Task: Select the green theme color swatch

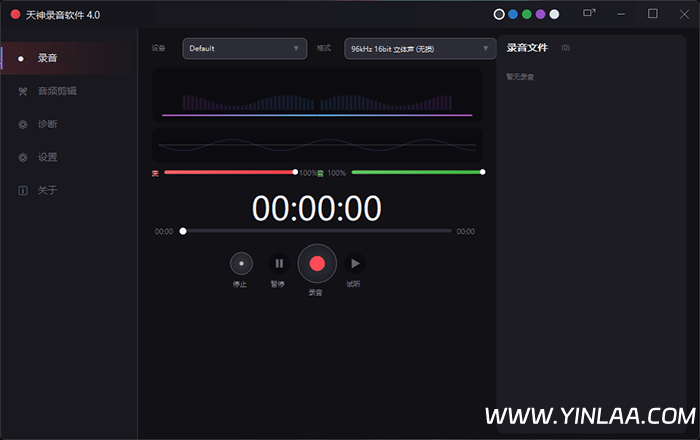Action: 527,14
